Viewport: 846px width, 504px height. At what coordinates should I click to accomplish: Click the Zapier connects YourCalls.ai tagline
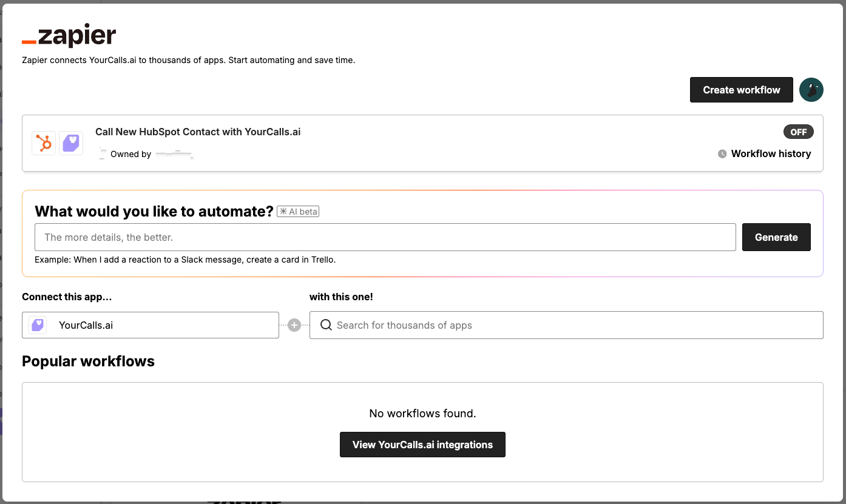point(188,60)
